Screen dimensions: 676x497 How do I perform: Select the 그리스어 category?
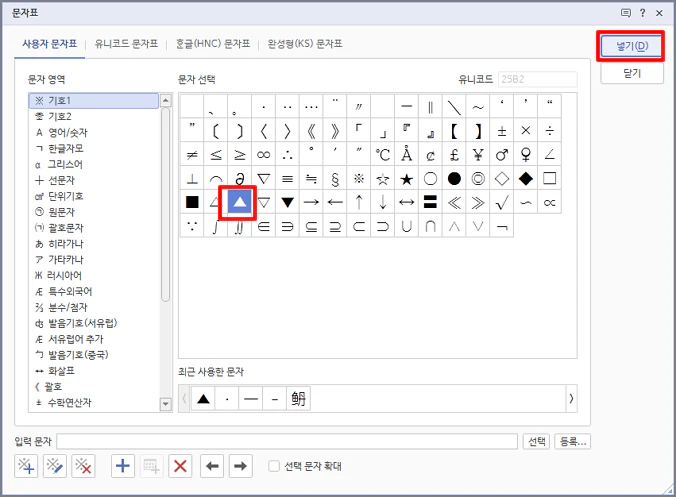[94, 164]
